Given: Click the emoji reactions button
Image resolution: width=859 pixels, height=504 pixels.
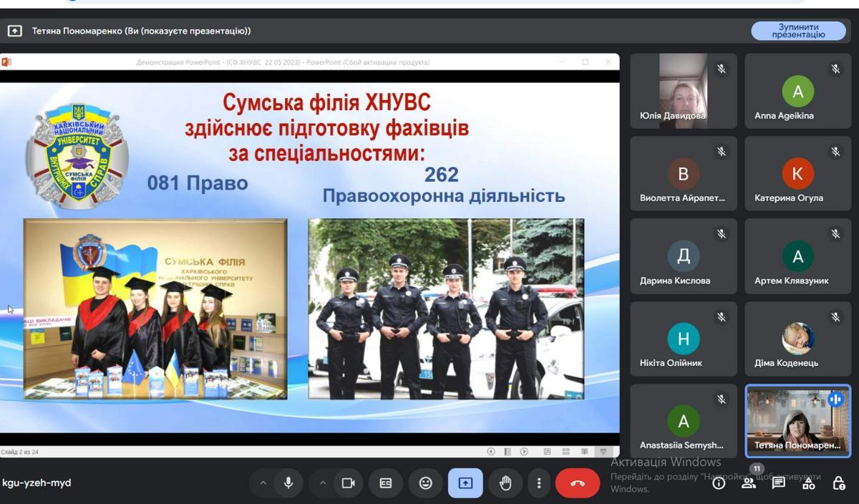Looking at the screenshot, I should tap(426, 483).
